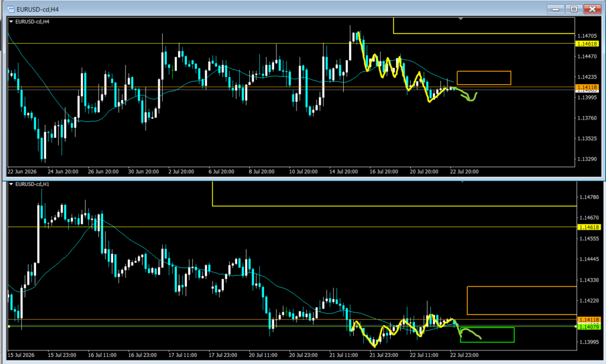
Task: Click the 1.14470 value on the H4 price scale
Action: (x=587, y=56)
